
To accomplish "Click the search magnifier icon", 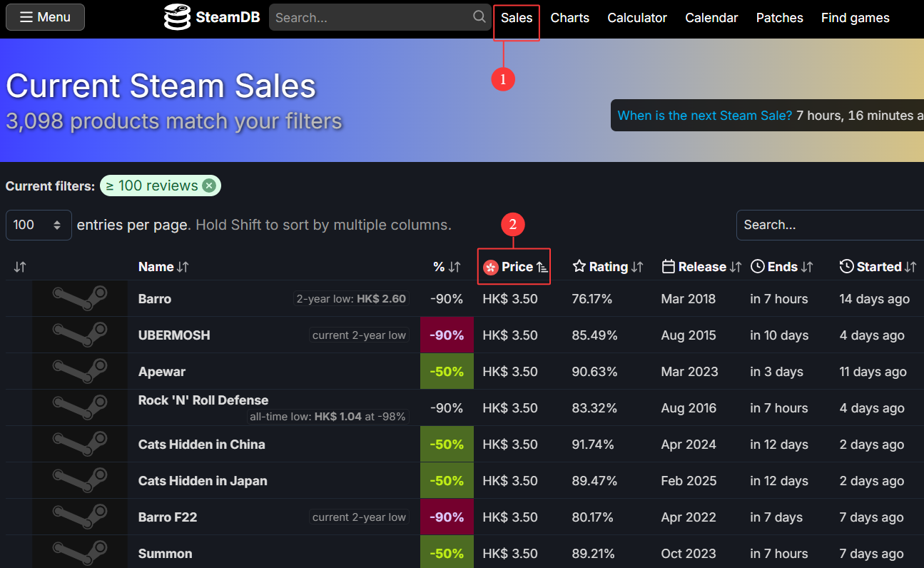I will (x=479, y=17).
